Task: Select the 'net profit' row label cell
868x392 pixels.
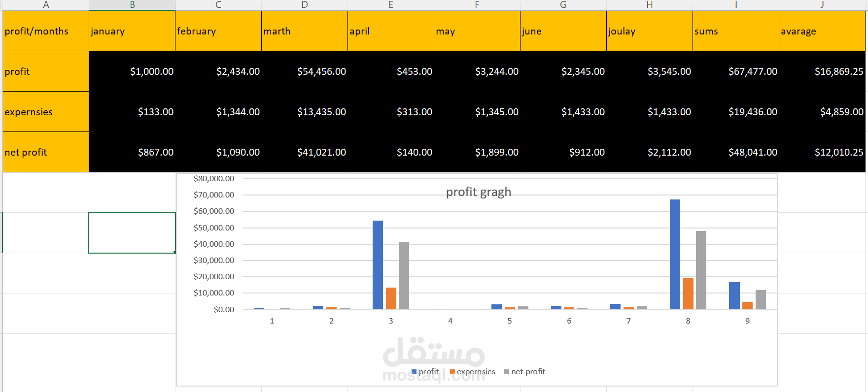Action: [x=46, y=152]
